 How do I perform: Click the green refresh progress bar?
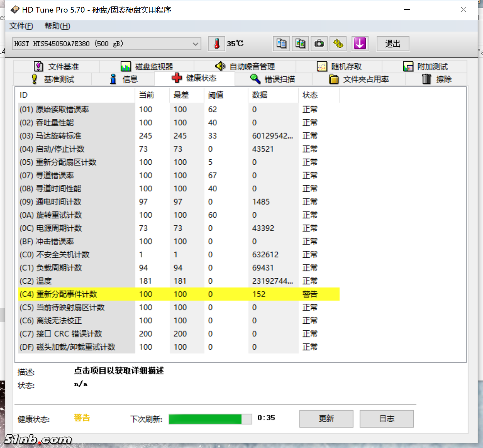coord(210,419)
